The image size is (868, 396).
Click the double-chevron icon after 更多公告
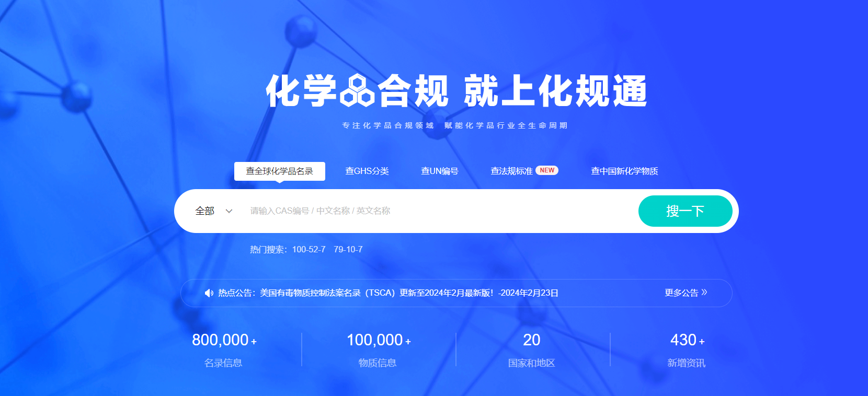coord(704,293)
